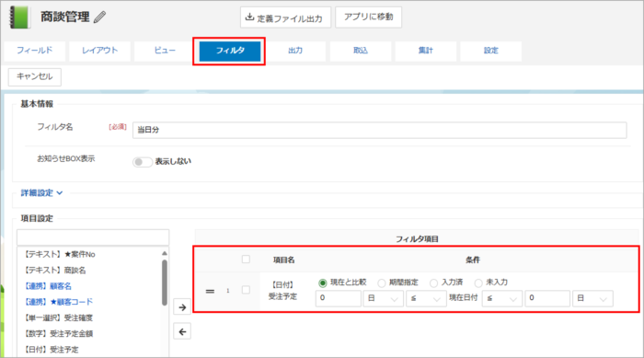Click the pencil edit icon beside 商談管理
Viewport: 644px width, 358px height.
click(x=99, y=17)
